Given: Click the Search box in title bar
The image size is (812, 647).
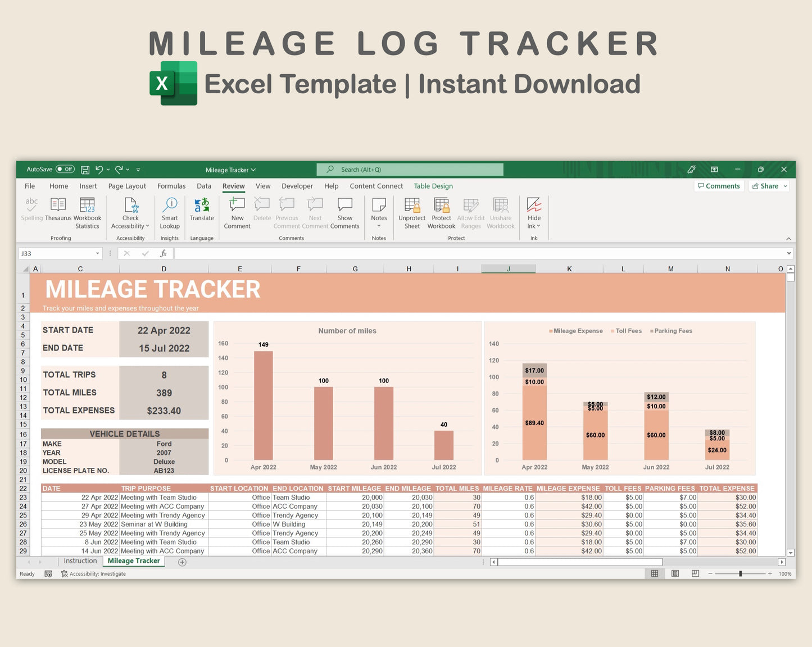Looking at the screenshot, I should [410, 170].
